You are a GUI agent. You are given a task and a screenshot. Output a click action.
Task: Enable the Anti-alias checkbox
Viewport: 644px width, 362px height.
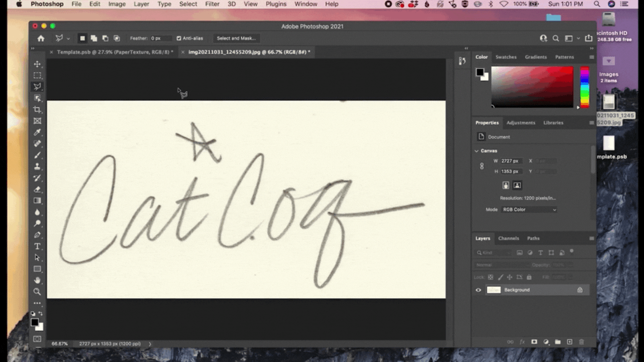tap(178, 38)
